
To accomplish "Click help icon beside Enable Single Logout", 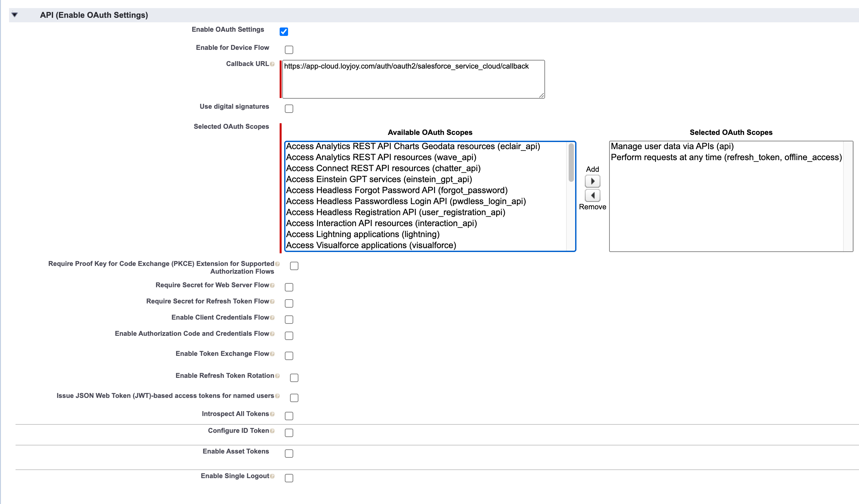I will coord(272,476).
